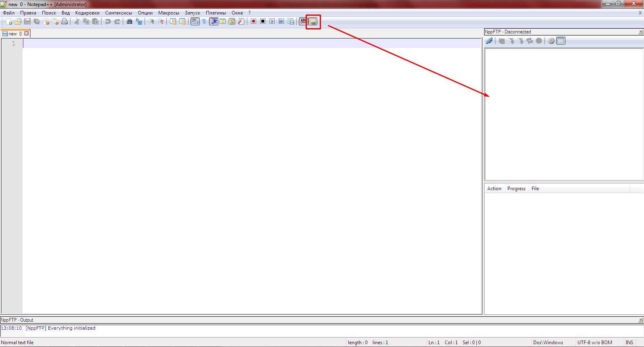Click the Paste toolbar icon
The height and width of the screenshot is (347, 644).
[95, 21]
